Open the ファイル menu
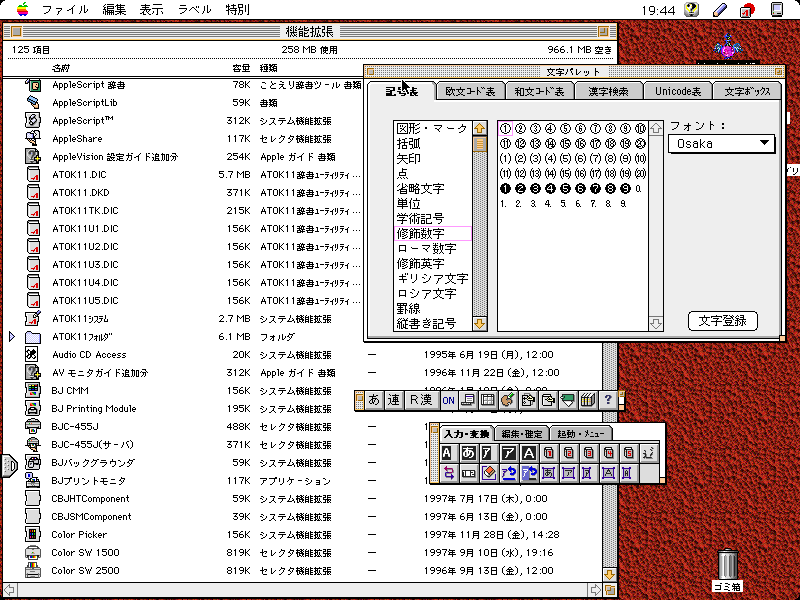Image resolution: width=800 pixels, height=600 pixels. coord(65,10)
